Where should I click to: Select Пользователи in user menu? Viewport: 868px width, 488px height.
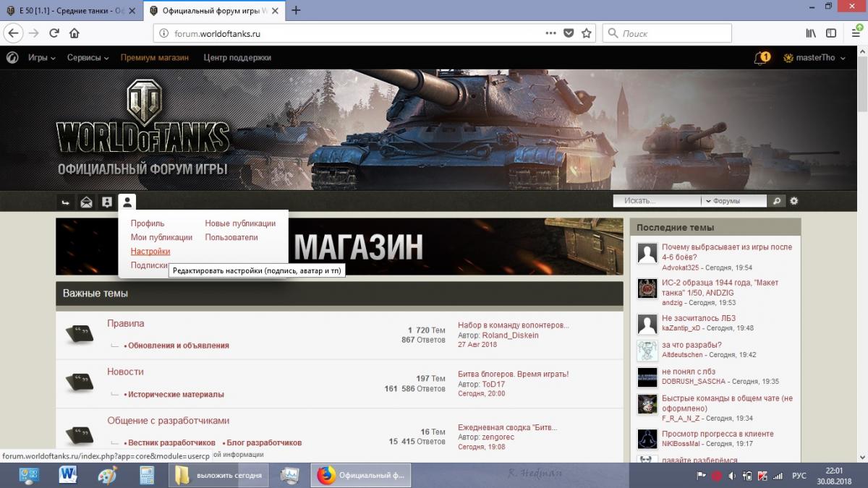[231, 237]
